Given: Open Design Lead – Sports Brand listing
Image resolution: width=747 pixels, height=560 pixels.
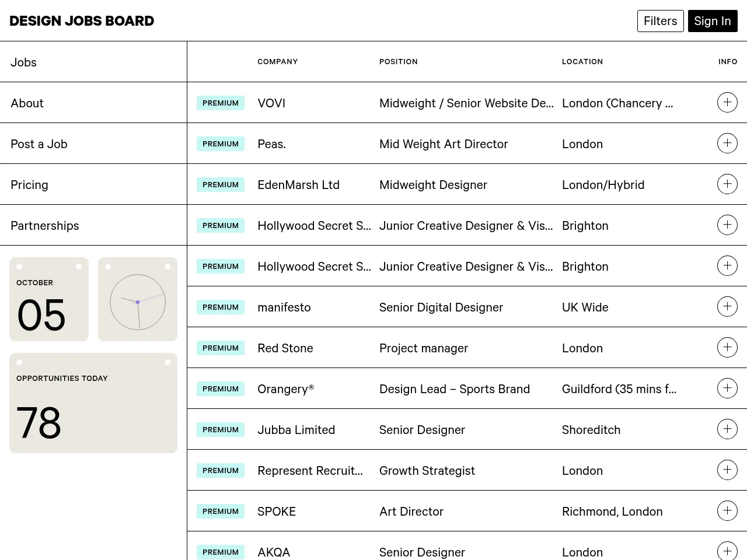Looking at the screenshot, I should click(455, 389).
